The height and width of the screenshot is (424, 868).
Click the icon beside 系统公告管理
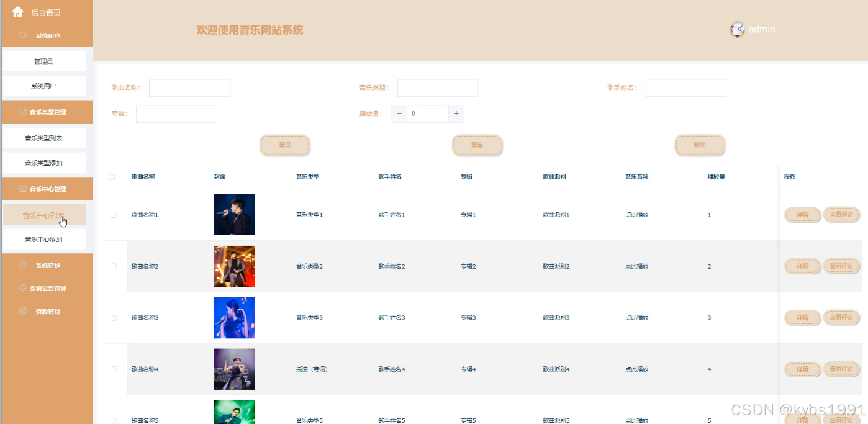pyautogui.click(x=23, y=288)
